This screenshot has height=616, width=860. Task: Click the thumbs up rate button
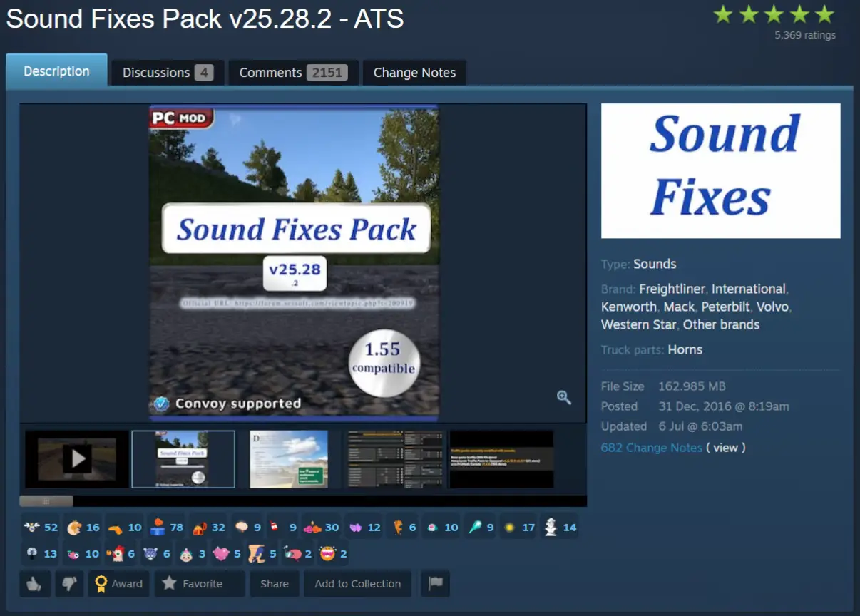[35, 583]
